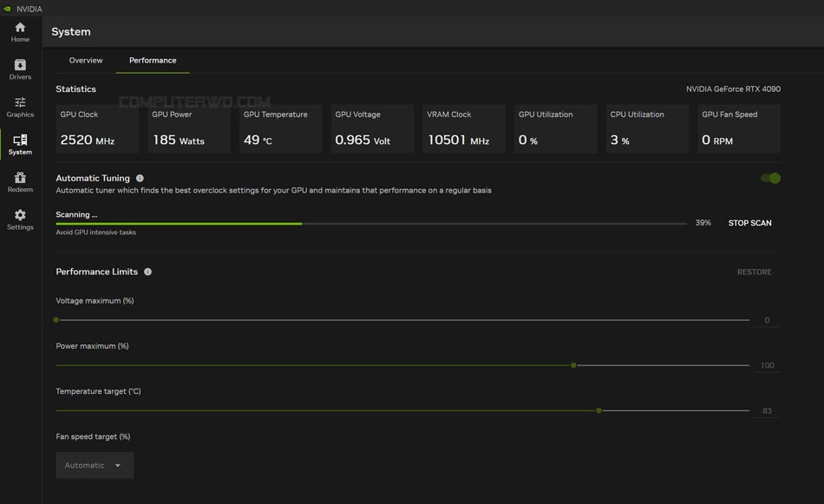Open the Fan speed target dropdown
824x504 pixels.
tap(95, 466)
